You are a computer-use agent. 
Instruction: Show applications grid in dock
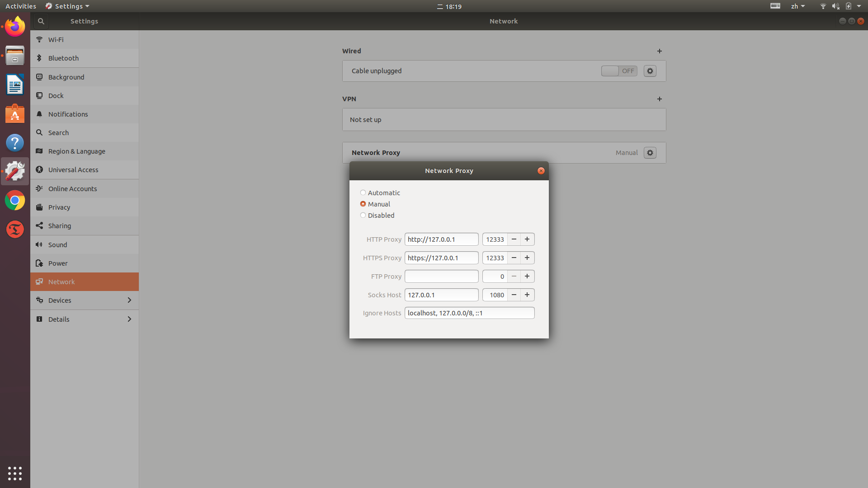15,473
